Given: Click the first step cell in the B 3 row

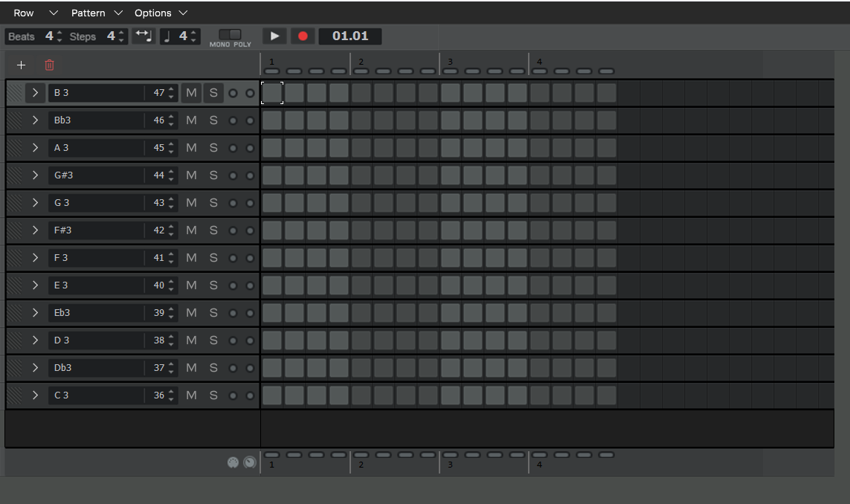Looking at the screenshot, I should click(271, 92).
